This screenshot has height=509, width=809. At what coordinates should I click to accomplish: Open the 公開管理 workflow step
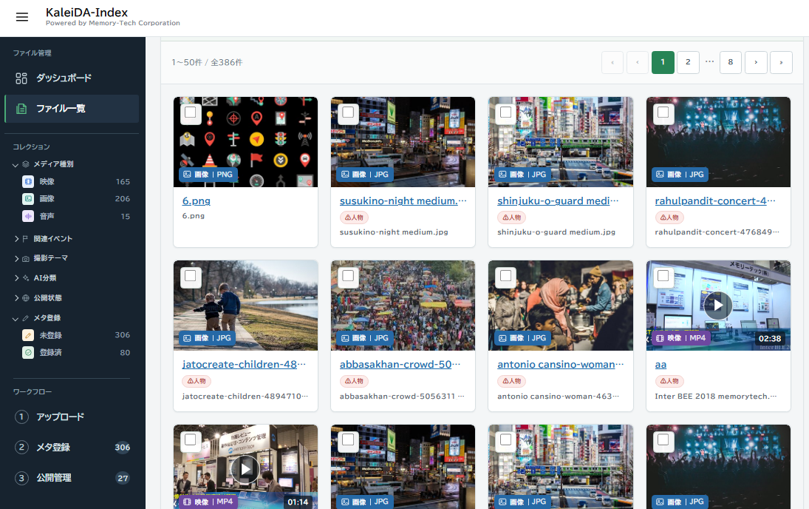point(72,478)
